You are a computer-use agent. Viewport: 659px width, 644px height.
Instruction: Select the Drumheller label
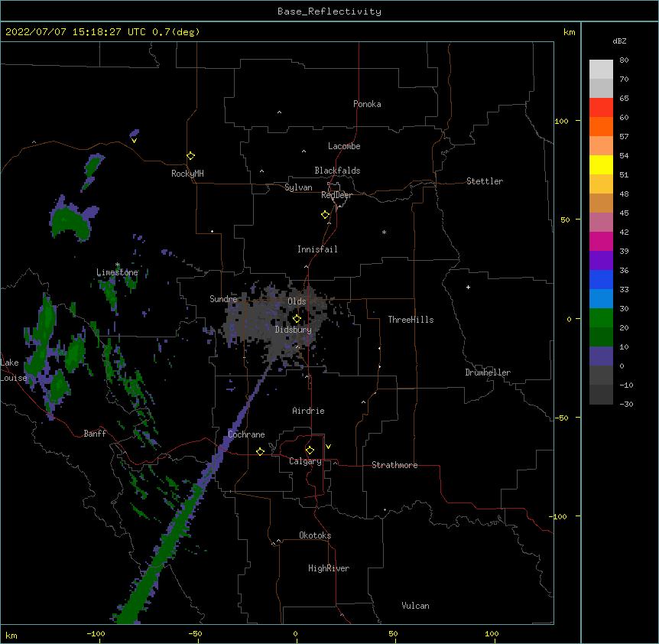pyautogui.click(x=488, y=372)
